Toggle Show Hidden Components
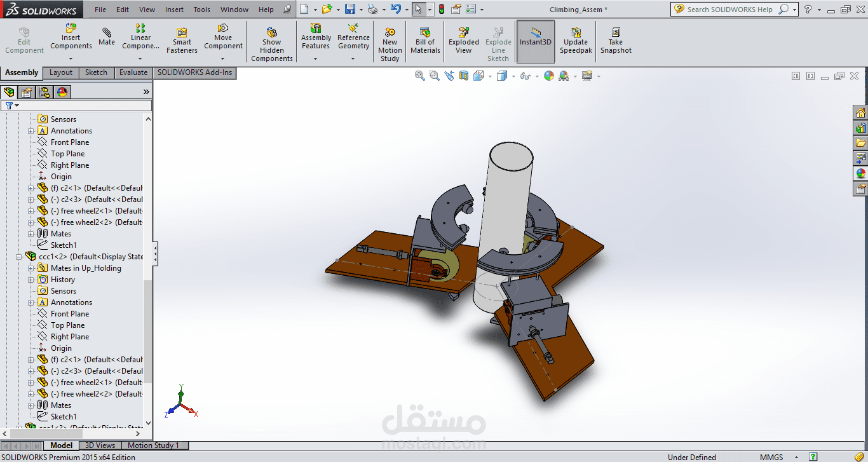 [x=271, y=38]
